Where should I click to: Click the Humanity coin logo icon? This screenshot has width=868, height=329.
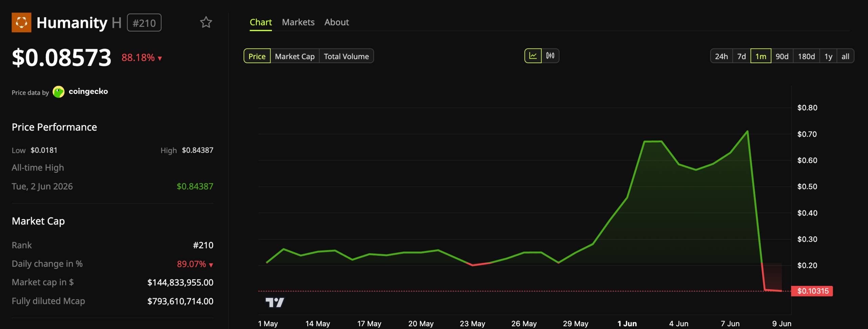coord(21,22)
